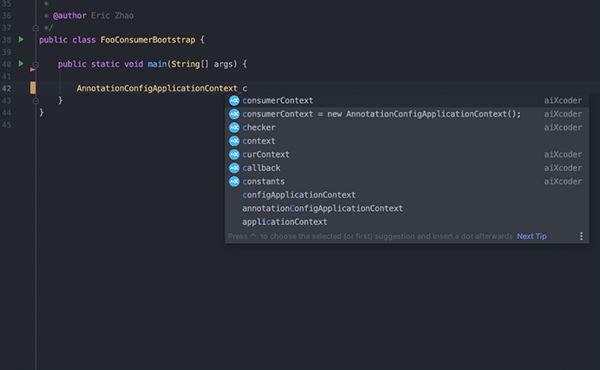Choose consumerContext = new AnnotationConfigApplicationContext() completion
This screenshot has height=370, width=600.
(407, 114)
